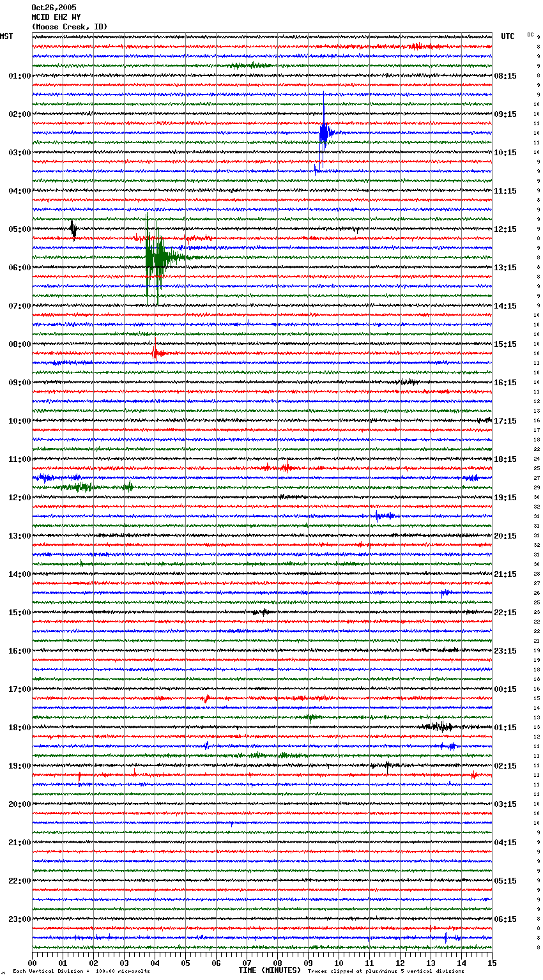Click the 09:15 UTC time label
This screenshot has height=980, width=543.
click(x=505, y=114)
